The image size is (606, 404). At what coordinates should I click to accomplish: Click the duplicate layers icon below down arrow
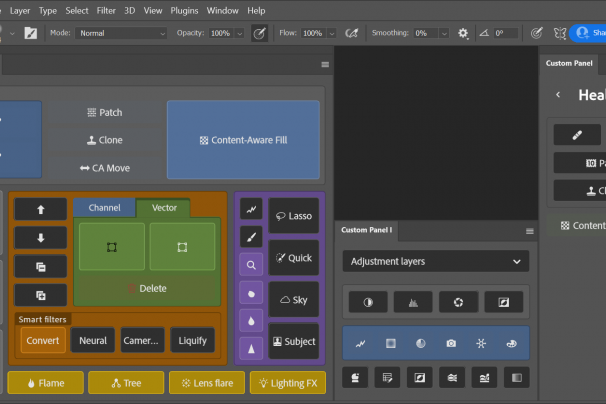41,267
